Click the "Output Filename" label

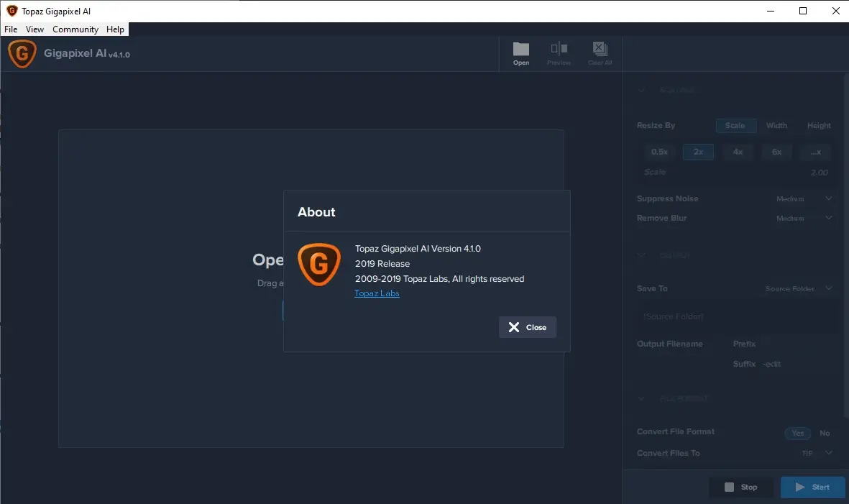670,344
